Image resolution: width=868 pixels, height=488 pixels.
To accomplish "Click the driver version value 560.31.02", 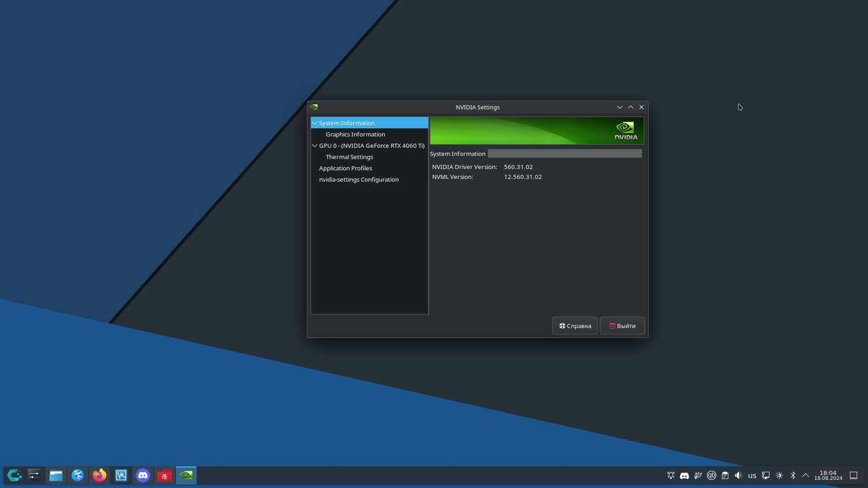I will coord(518,167).
